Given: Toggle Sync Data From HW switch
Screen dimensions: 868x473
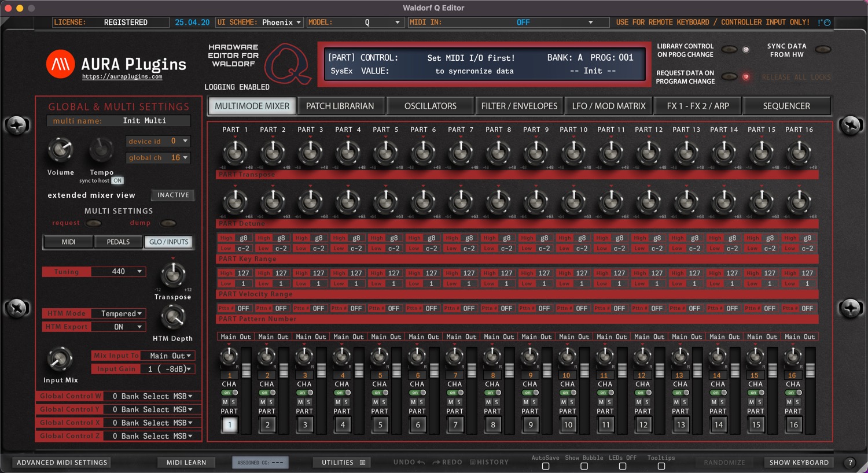Looking at the screenshot, I should [x=823, y=50].
